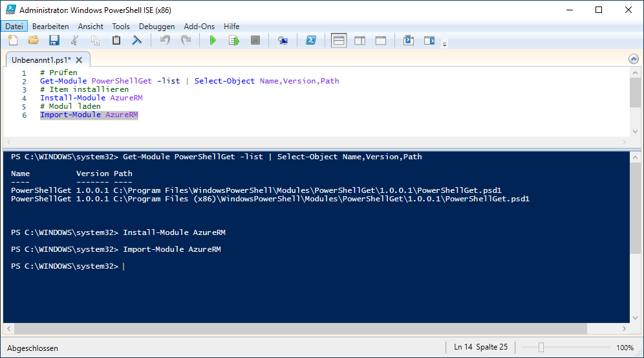Open the Datei menu

coord(14,27)
